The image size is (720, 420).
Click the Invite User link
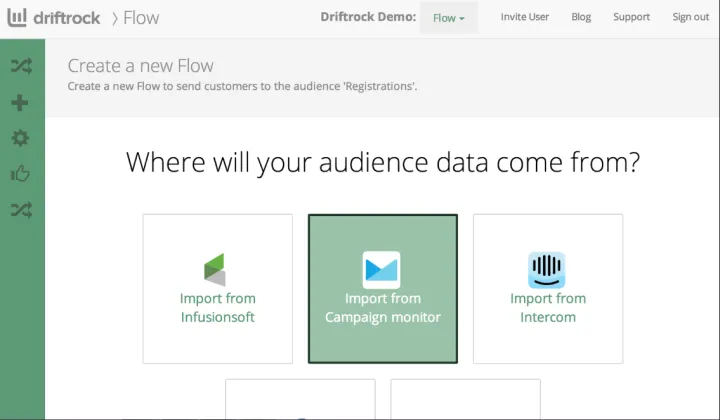524,17
